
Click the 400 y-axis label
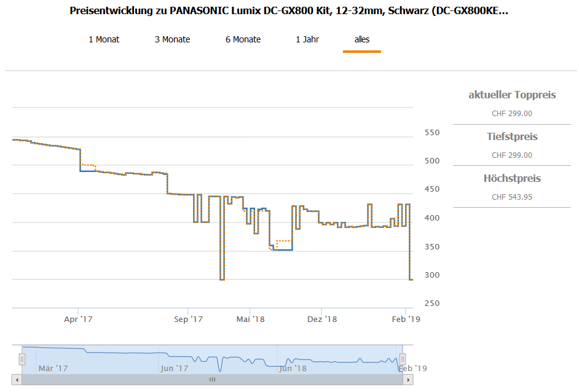pyautogui.click(x=432, y=218)
